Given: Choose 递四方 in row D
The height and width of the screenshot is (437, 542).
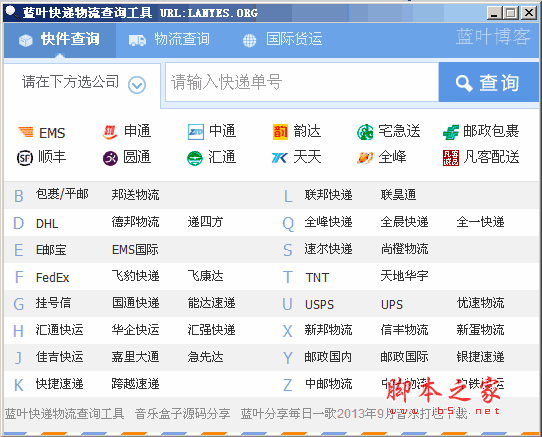Looking at the screenshot, I should click(205, 222).
